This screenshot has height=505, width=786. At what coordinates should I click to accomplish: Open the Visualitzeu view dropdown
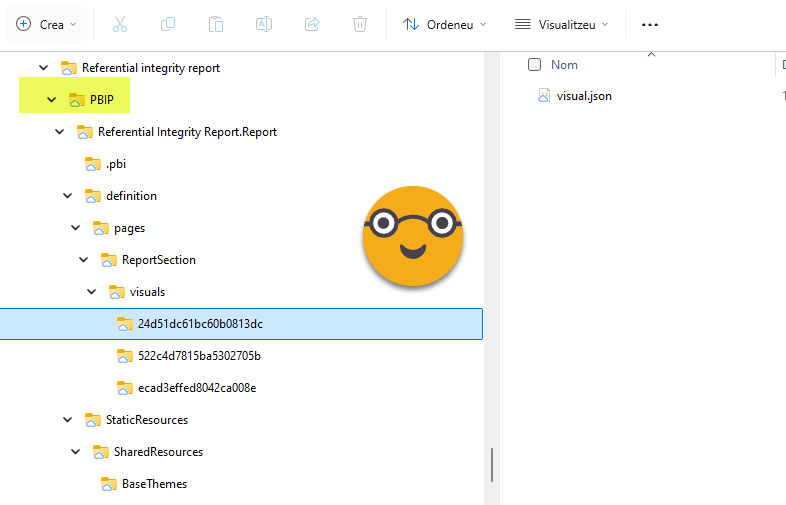(561, 24)
